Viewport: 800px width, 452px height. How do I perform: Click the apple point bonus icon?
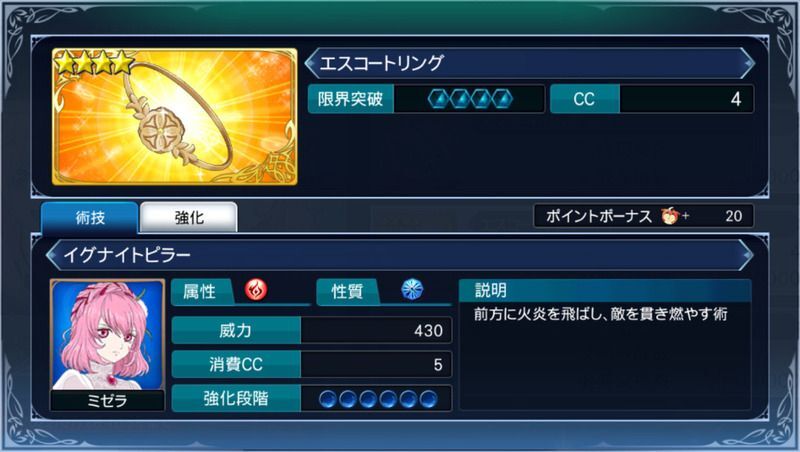[x=669, y=216]
